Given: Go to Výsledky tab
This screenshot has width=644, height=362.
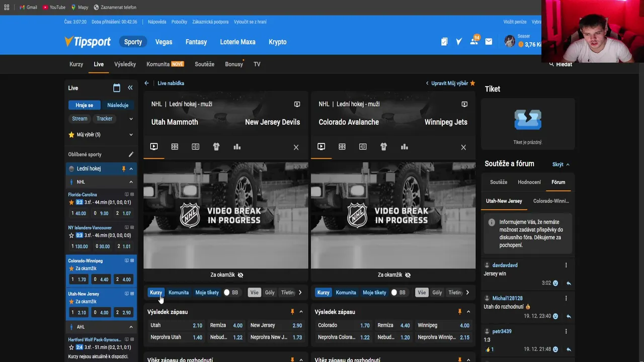Looking at the screenshot, I should click(125, 64).
